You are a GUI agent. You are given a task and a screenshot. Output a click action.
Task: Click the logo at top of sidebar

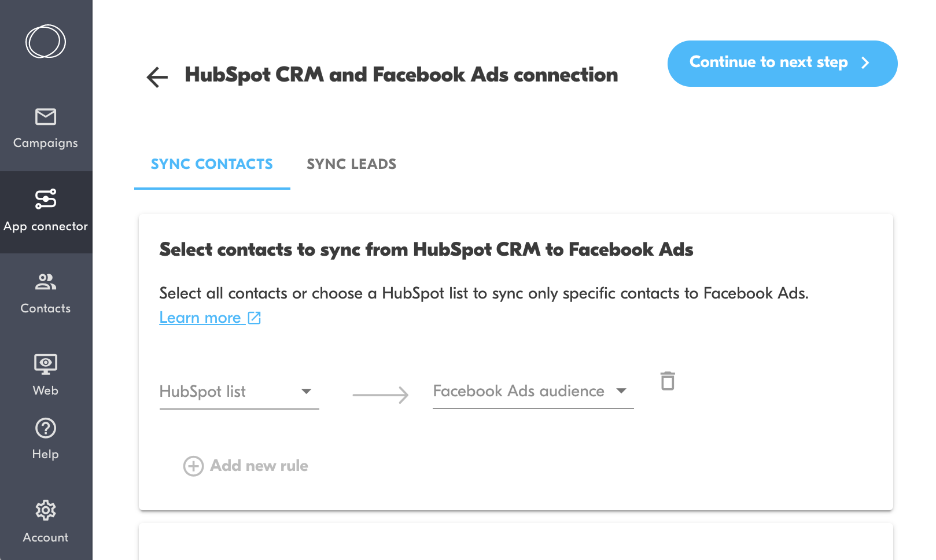click(x=46, y=42)
